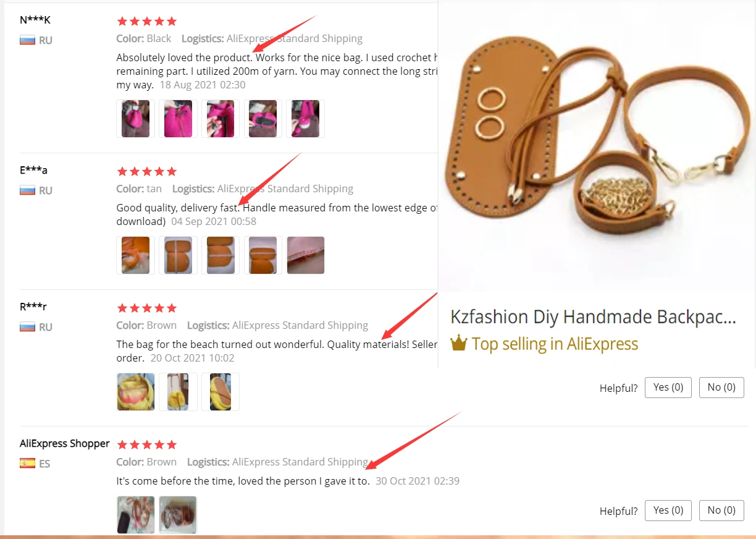Open yellow bag first thumbnail in R***r's review
The width and height of the screenshot is (756, 539).
click(135, 392)
